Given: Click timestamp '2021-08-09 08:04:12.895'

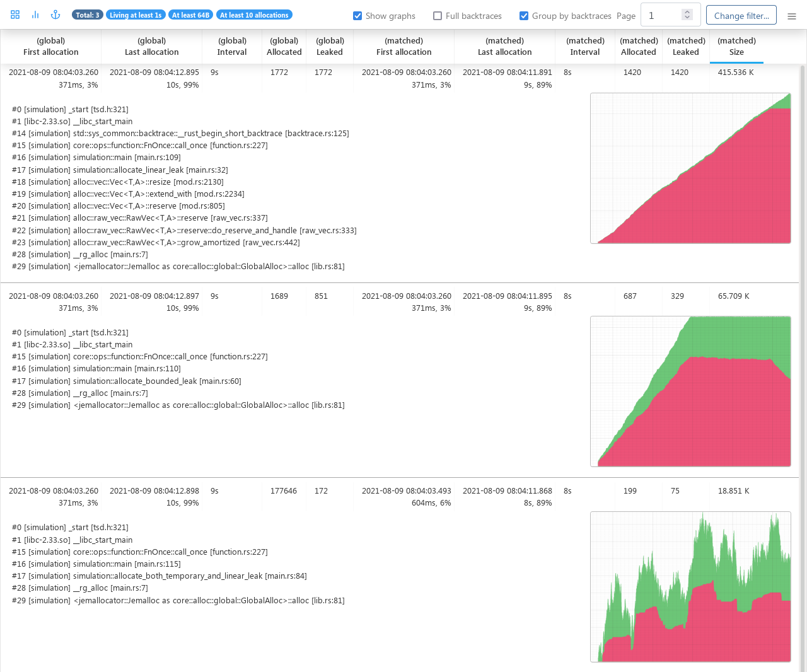Looking at the screenshot, I should click(x=154, y=72).
